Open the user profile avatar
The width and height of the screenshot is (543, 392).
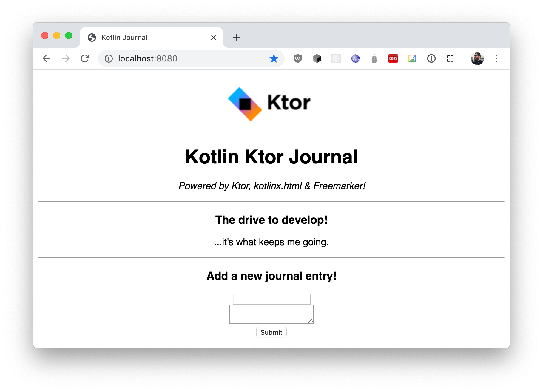[477, 58]
